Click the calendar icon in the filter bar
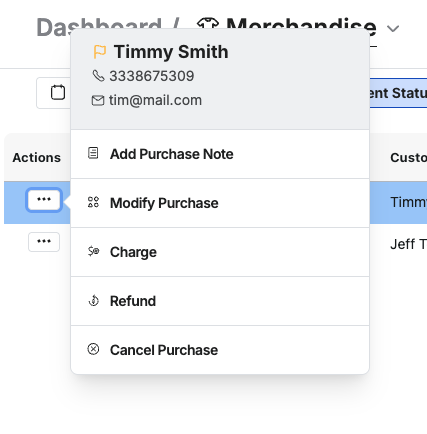 [x=58, y=92]
